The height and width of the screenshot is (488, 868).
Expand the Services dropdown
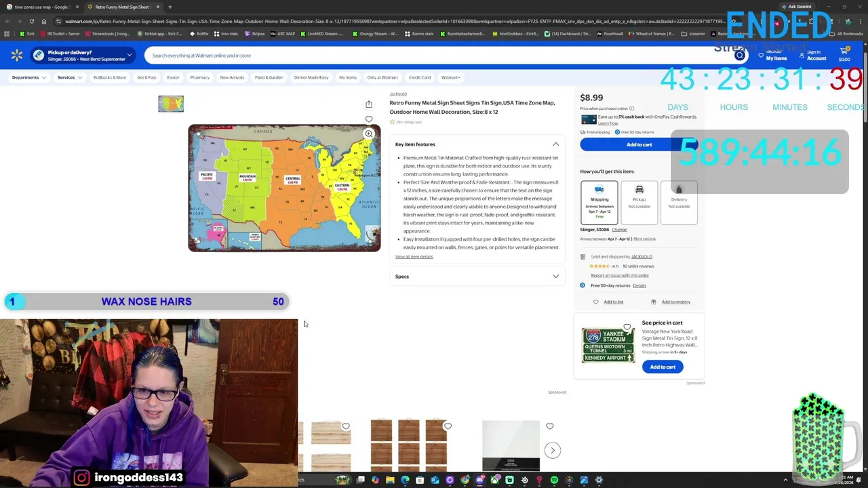[70, 77]
